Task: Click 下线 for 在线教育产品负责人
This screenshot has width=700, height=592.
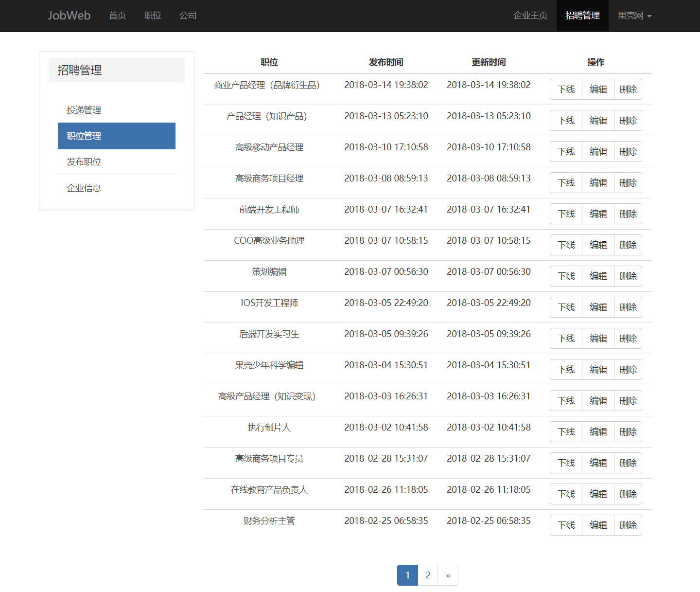Action: click(566, 494)
